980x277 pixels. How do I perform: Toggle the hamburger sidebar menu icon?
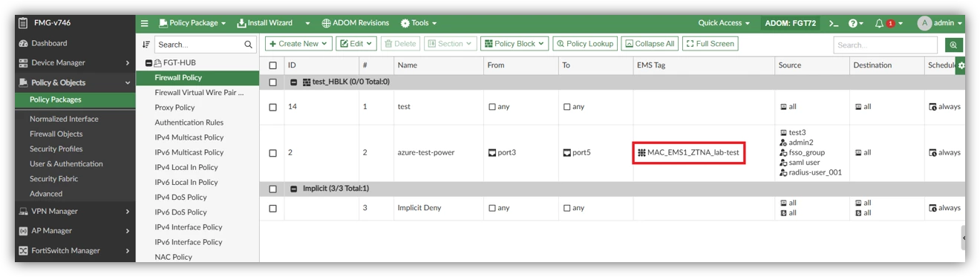tap(145, 23)
